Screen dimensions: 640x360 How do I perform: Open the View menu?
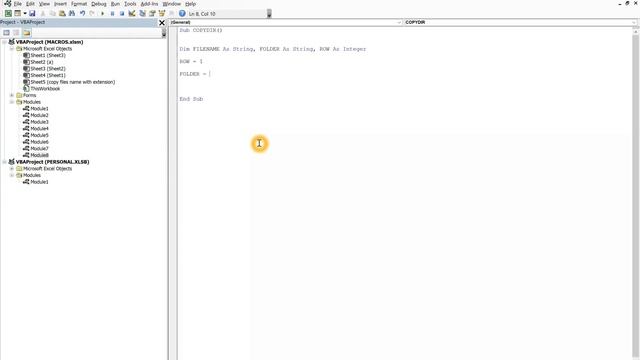(44, 4)
